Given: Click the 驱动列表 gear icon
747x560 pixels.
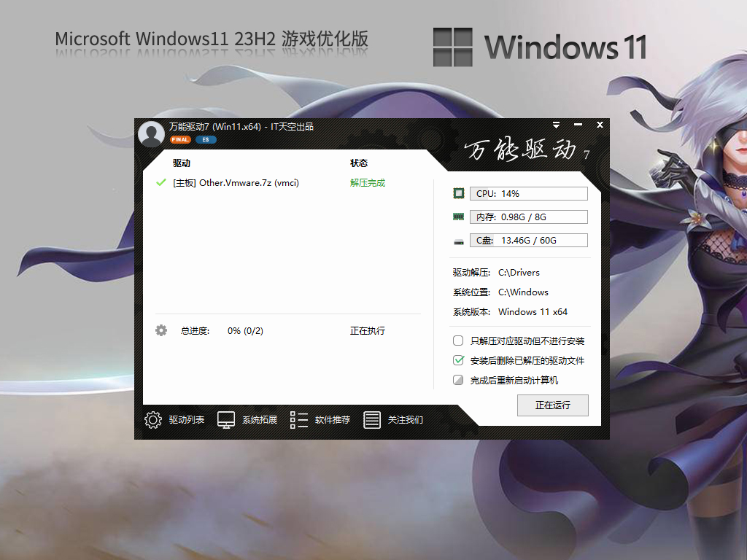Looking at the screenshot, I should pyautogui.click(x=153, y=420).
